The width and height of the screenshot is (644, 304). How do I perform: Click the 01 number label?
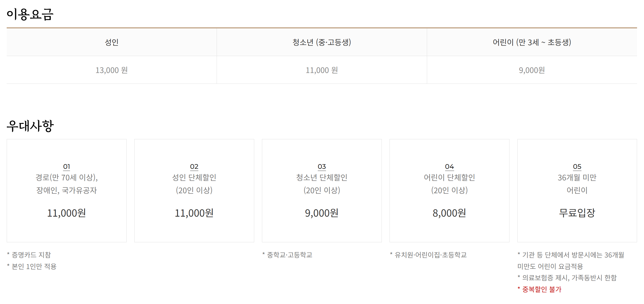pyautogui.click(x=66, y=167)
